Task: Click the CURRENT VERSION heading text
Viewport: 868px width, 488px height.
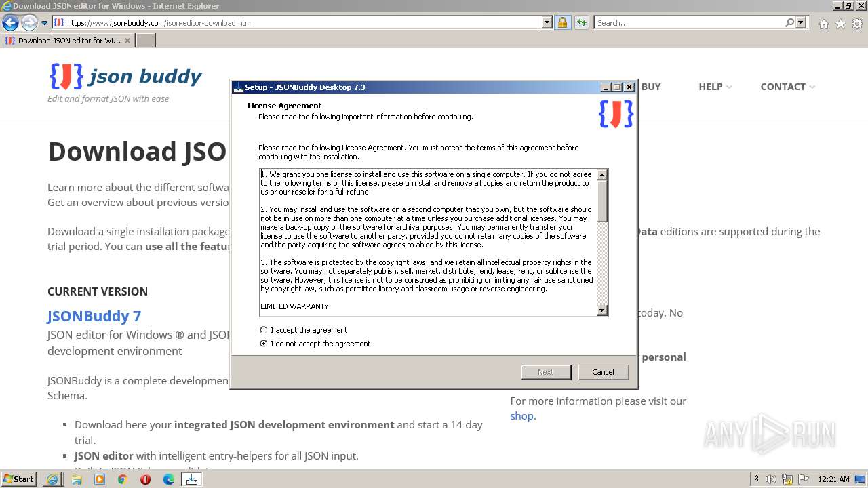Action: point(98,291)
